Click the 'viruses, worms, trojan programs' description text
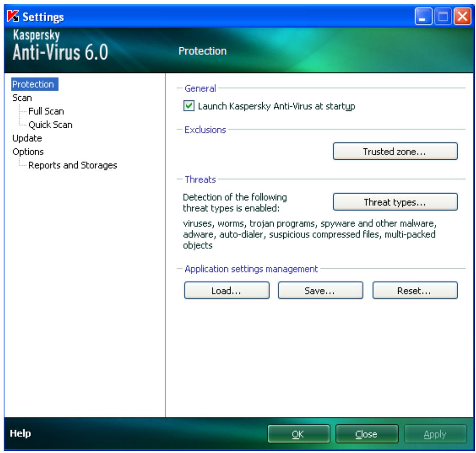The height and width of the screenshot is (453, 476). 310,234
